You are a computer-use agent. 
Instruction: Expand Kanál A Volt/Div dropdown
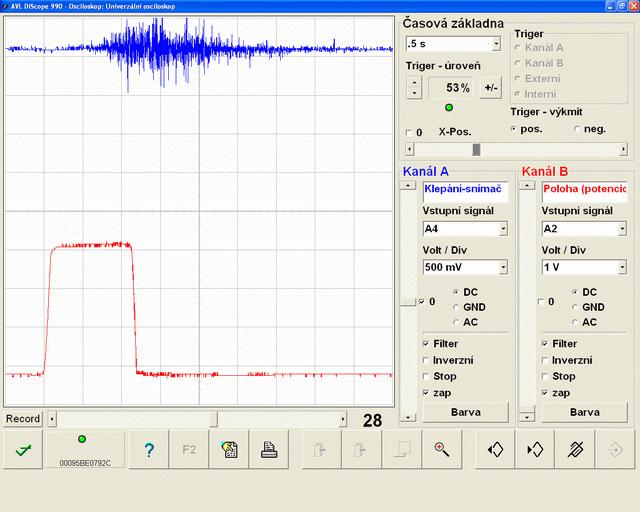502,268
